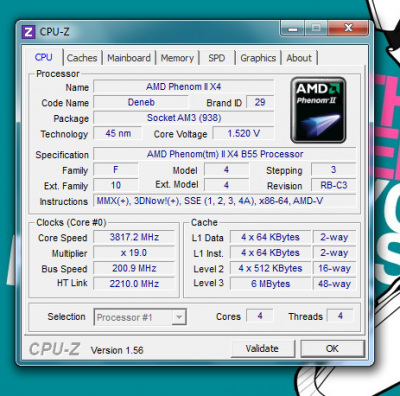
Task: Click the Threads value 4
Action: [340, 316]
